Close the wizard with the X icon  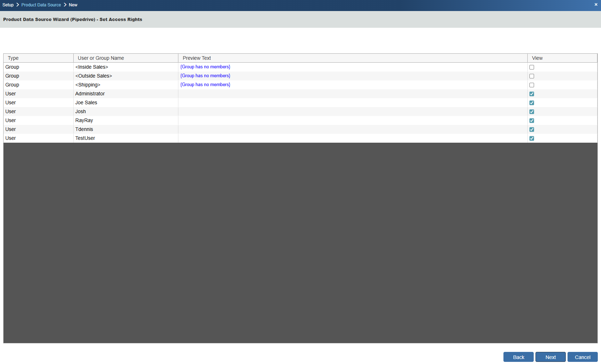(x=596, y=5)
